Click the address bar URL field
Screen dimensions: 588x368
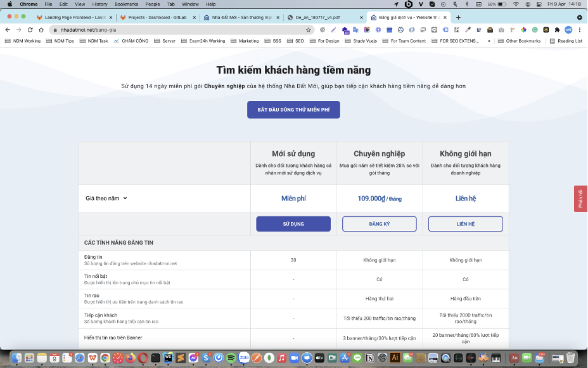pyautogui.click(x=182, y=30)
